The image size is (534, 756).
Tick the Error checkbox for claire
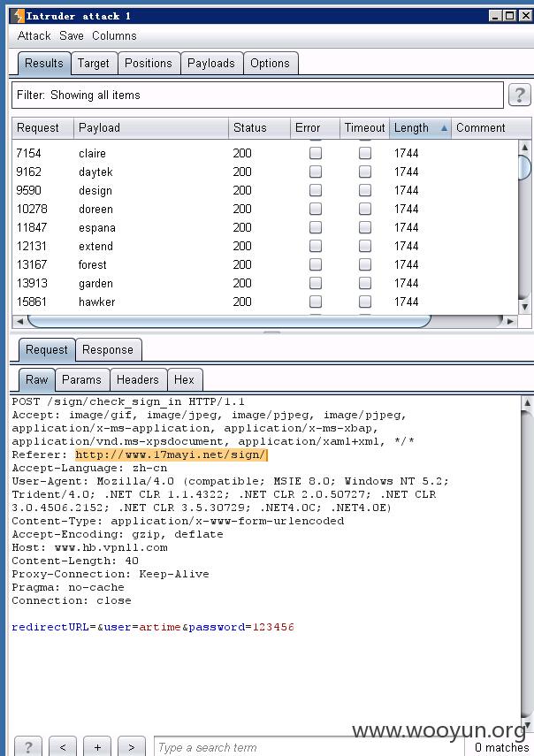pos(316,153)
